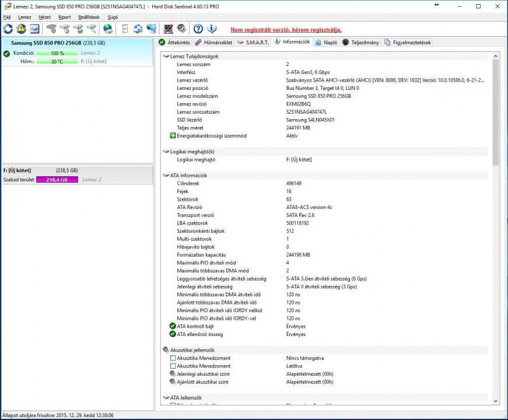Switch to the Teljesítmény tab
The image size is (508, 420).
(360, 43)
